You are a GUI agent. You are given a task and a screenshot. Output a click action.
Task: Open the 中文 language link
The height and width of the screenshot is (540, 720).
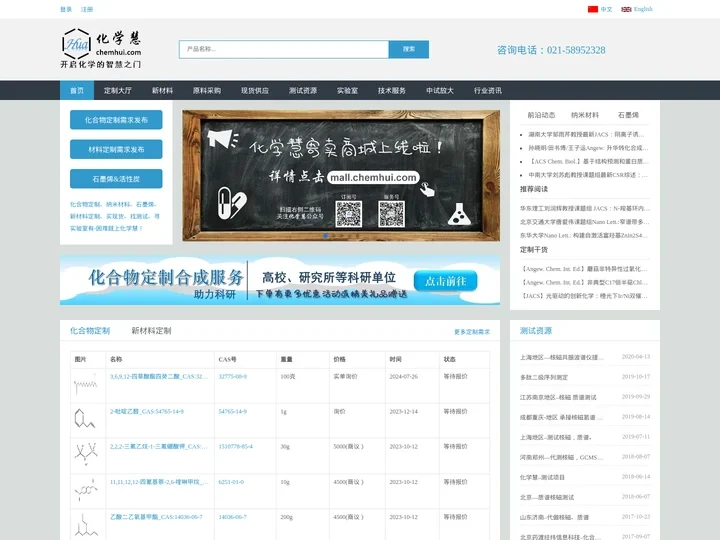pos(607,9)
